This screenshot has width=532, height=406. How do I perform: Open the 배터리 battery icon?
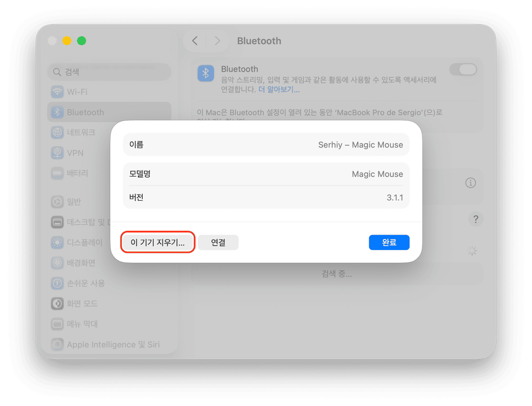coord(57,173)
